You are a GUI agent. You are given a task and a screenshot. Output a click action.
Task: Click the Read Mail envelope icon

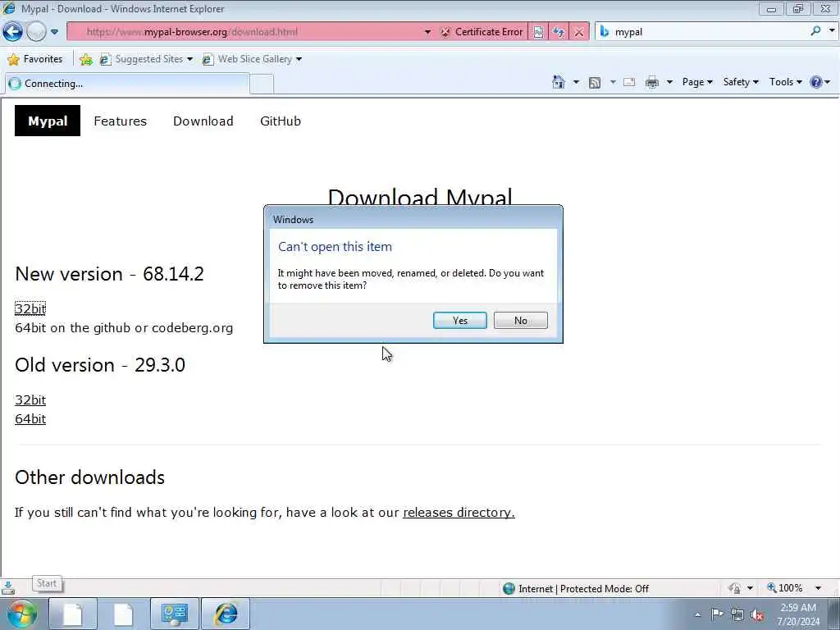click(x=629, y=82)
